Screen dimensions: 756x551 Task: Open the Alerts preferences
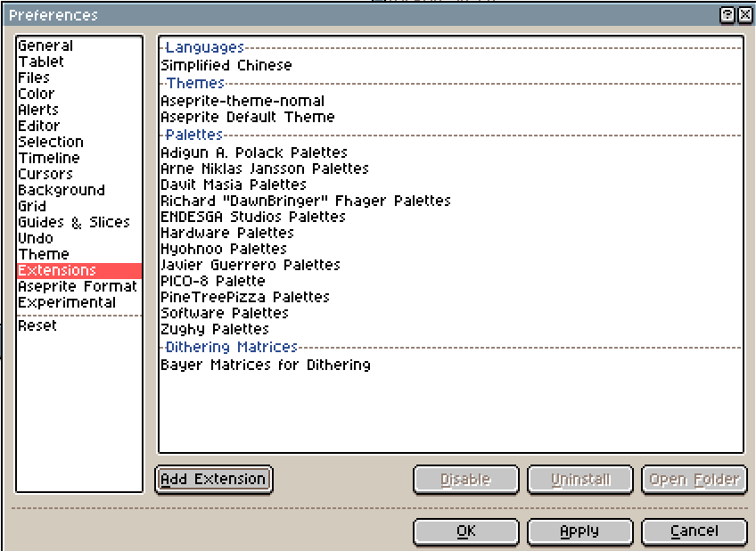click(79, 110)
